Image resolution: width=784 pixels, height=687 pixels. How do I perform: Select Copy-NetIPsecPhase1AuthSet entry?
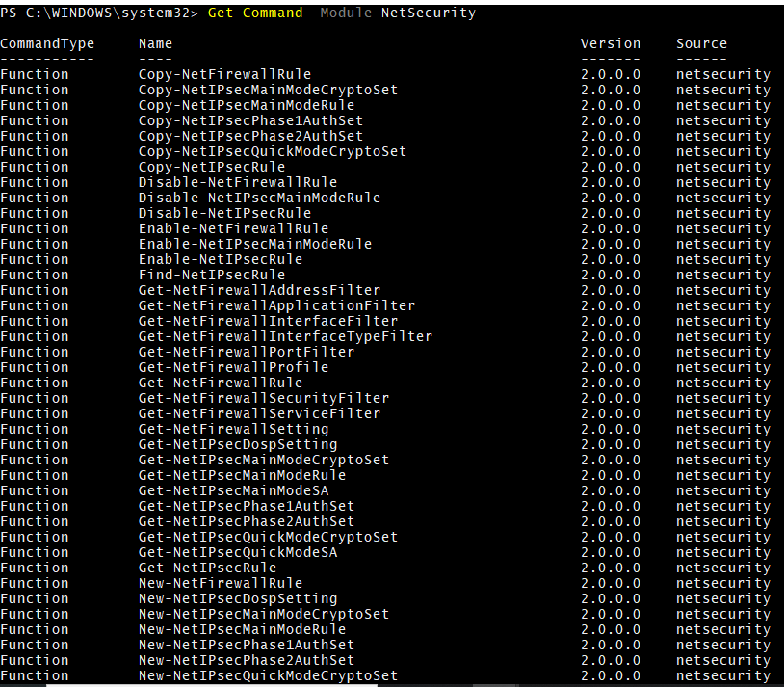click(x=250, y=121)
